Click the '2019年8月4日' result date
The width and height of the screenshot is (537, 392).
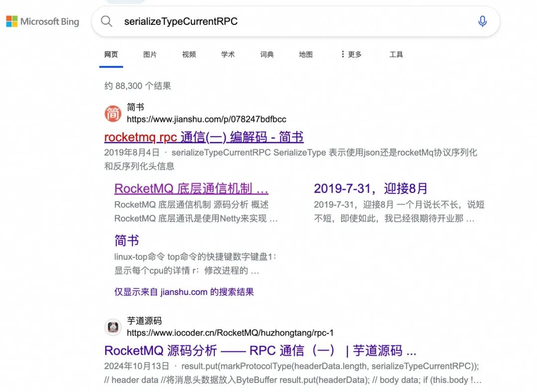pyautogui.click(x=132, y=153)
